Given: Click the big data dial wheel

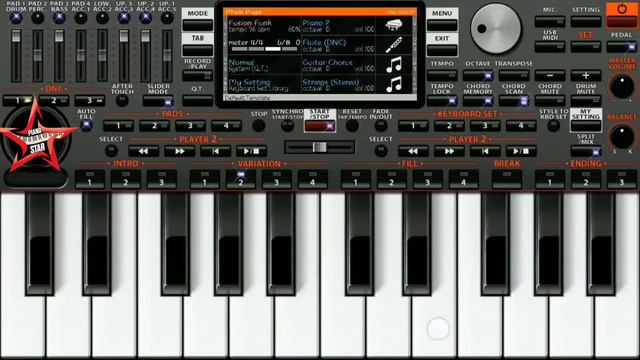Looking at the screenshot, I should click(x=496, y=29).
